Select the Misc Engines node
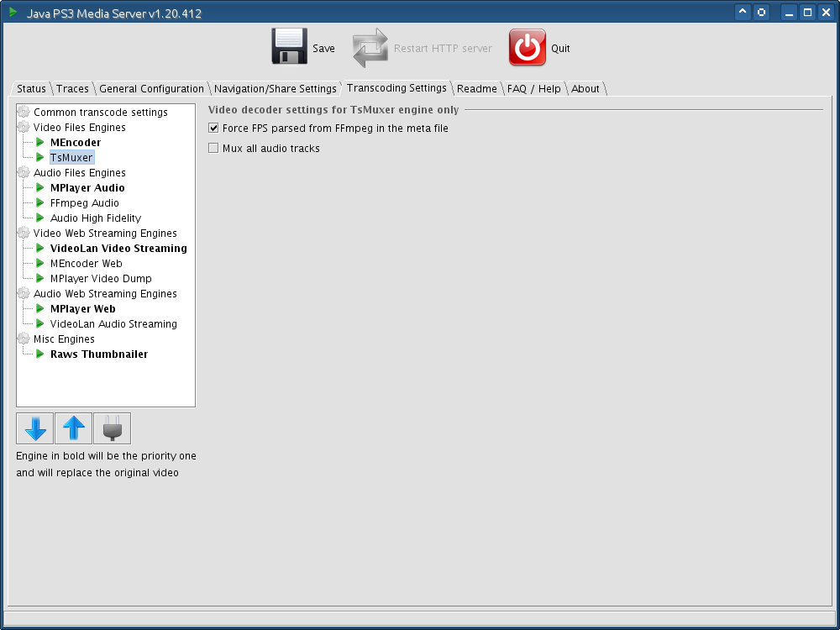 tap(65, 339)
